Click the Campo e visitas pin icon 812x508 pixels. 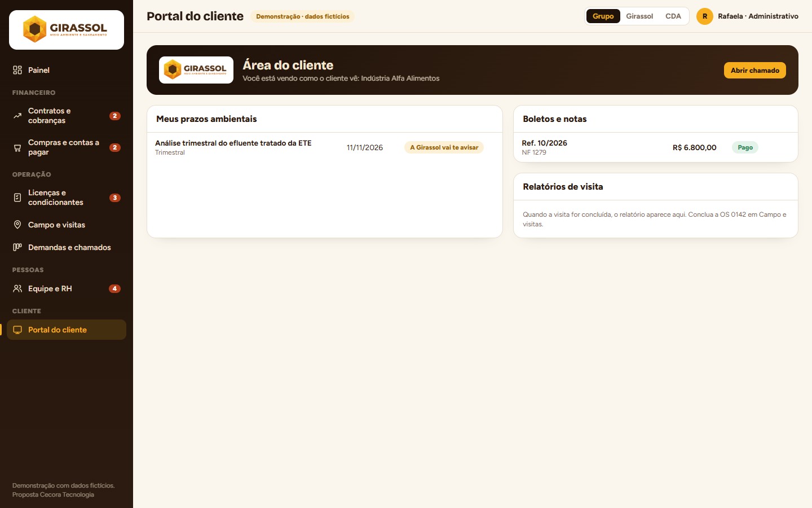17,225
